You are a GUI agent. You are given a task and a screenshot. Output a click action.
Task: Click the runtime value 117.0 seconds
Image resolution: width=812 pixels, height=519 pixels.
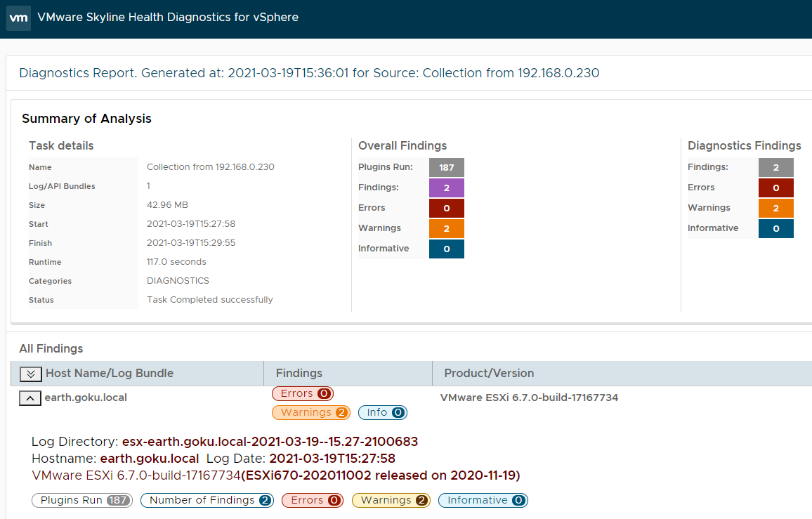pos(176,262)
